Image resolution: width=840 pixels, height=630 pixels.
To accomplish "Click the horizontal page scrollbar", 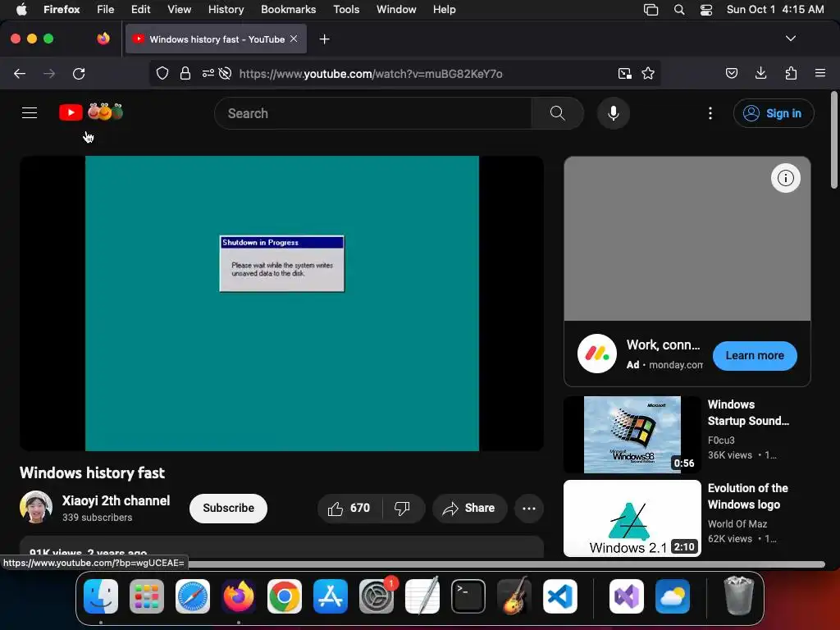I will (506, 564).
